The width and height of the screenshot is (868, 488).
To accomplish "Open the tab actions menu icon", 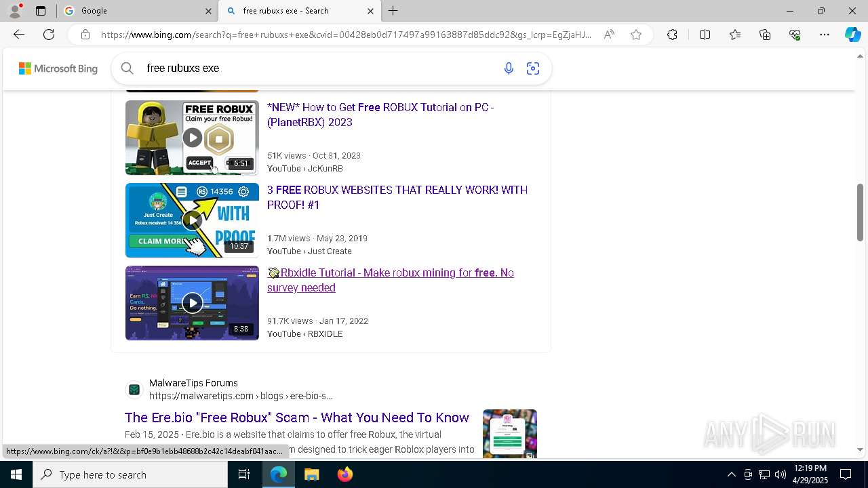I will 41,11.
